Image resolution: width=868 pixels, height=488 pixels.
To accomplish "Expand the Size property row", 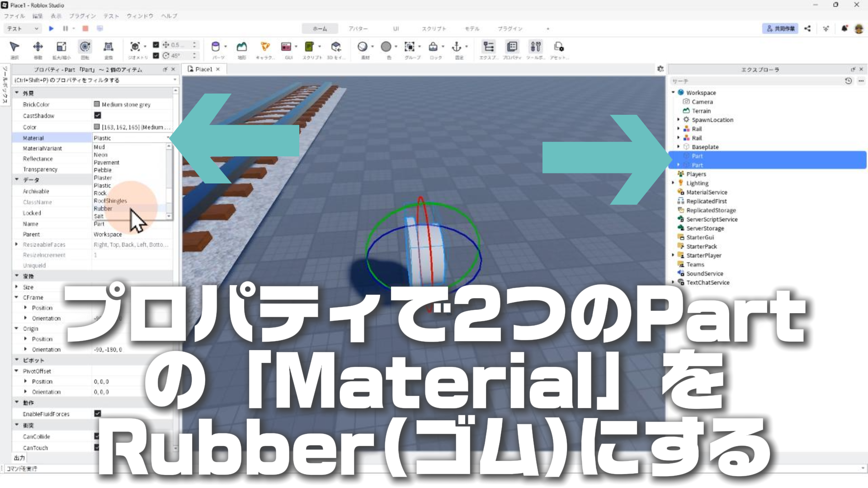I will coord(17,287).
